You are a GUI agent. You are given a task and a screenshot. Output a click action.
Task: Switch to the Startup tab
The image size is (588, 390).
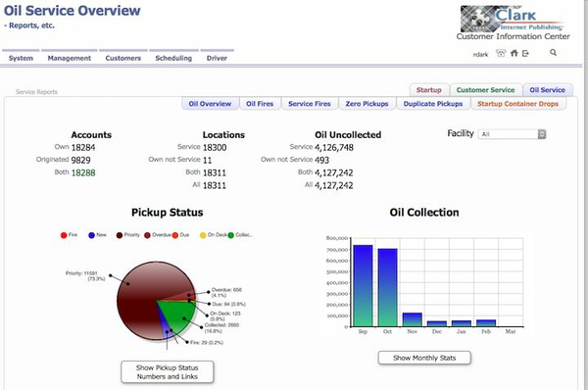(x=428, y=90)
